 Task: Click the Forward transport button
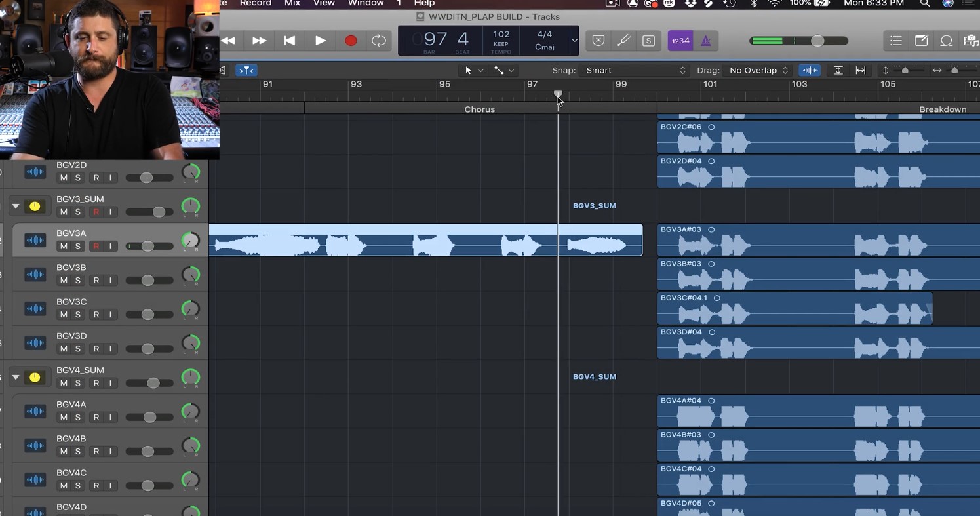(260, 41)
